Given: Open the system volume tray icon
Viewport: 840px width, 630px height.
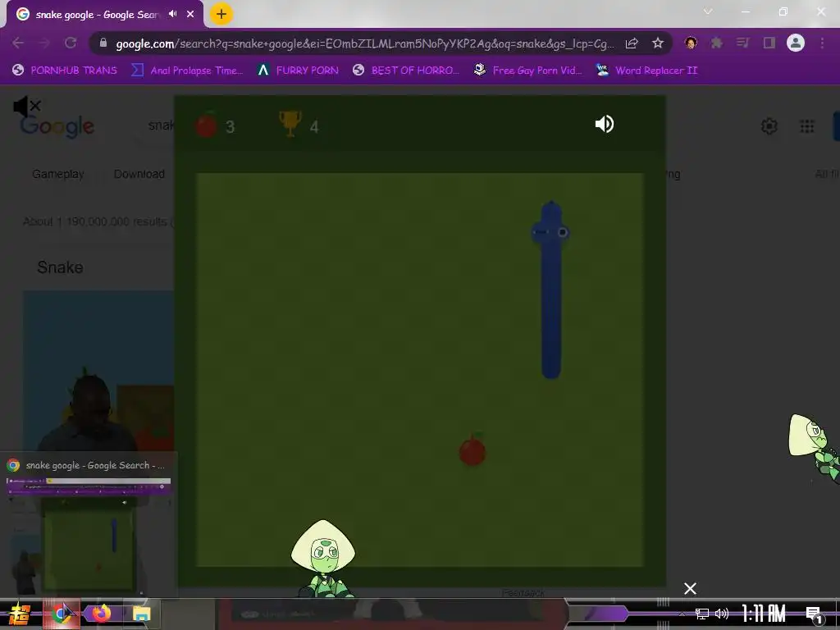Looking at the screenshot, I should (x=722, y=614).
